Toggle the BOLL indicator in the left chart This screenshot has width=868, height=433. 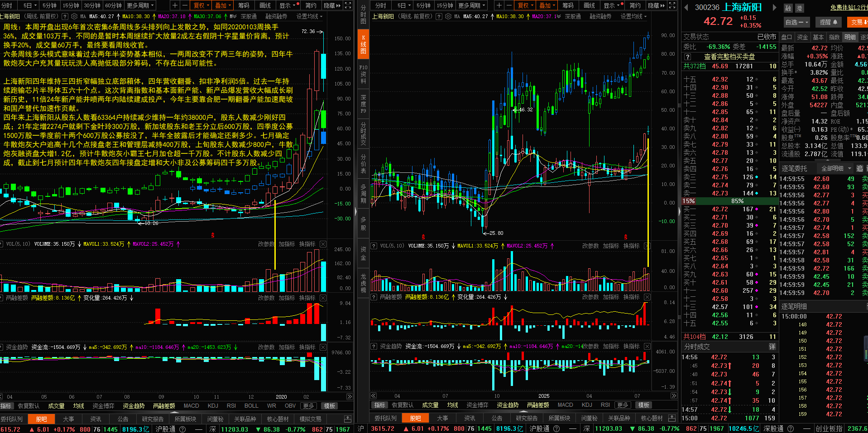click(251, 406)
